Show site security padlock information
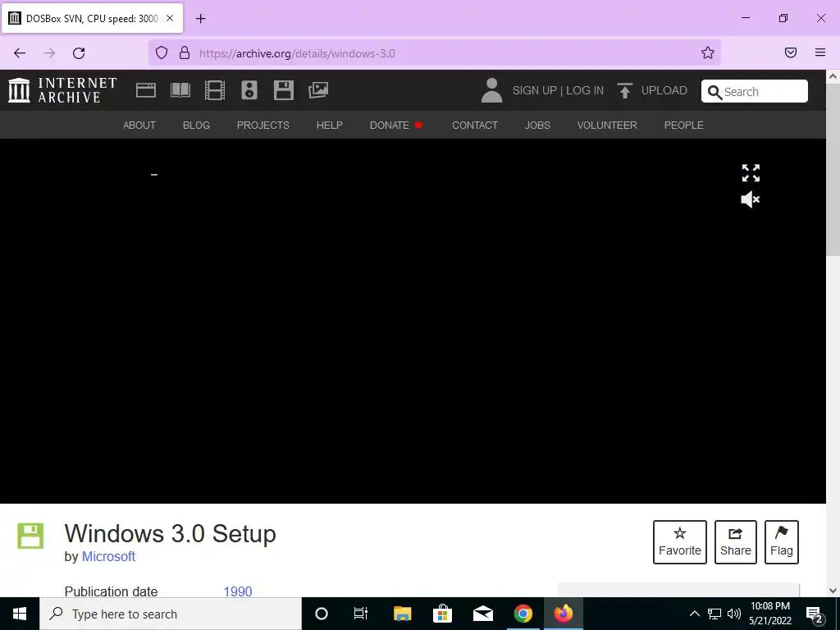The width and height of the screenshot is (840, 630). 185,52
